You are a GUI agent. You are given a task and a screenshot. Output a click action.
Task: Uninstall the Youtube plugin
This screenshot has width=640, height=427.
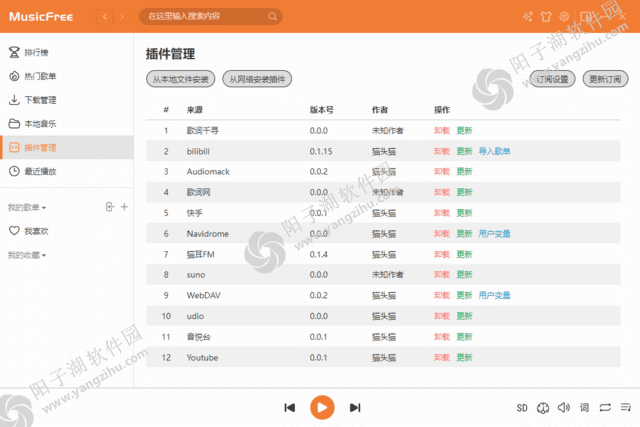(x=442, y=358)
